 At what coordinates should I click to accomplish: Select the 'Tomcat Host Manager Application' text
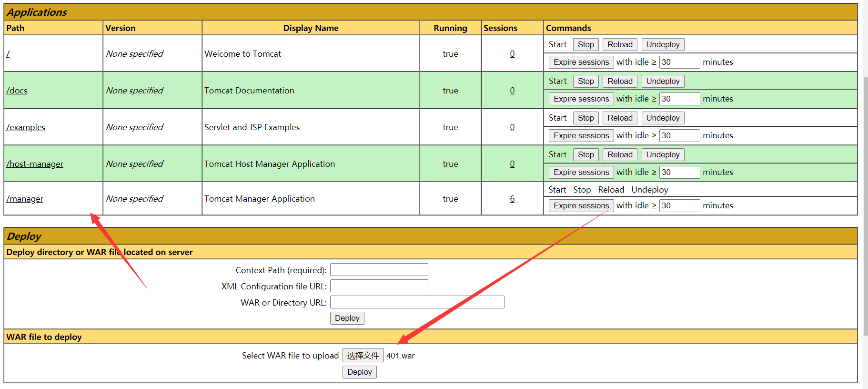coord(270,164)
